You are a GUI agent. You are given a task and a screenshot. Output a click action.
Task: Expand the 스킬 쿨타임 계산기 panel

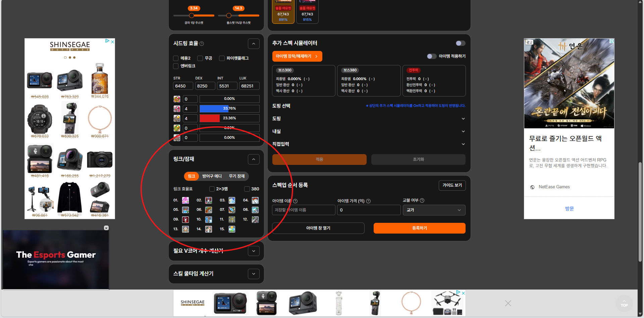point(254,274)
